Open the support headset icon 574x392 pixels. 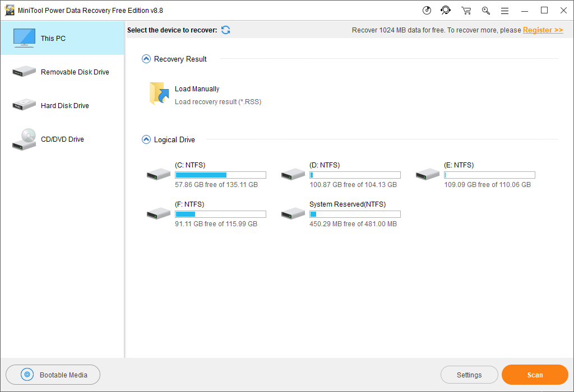446,10
